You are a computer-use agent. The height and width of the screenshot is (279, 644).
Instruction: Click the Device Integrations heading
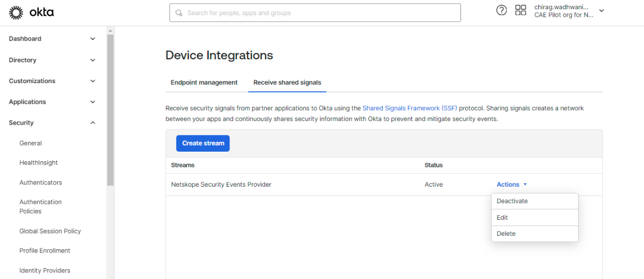pyautogui.click(x=219, y=55)
